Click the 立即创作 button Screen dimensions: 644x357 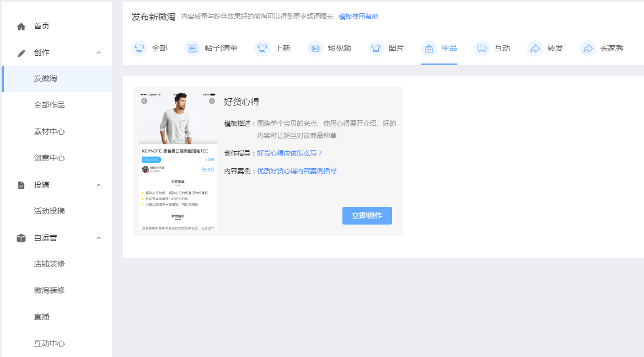pyautogui.click(x=367, y=216)
